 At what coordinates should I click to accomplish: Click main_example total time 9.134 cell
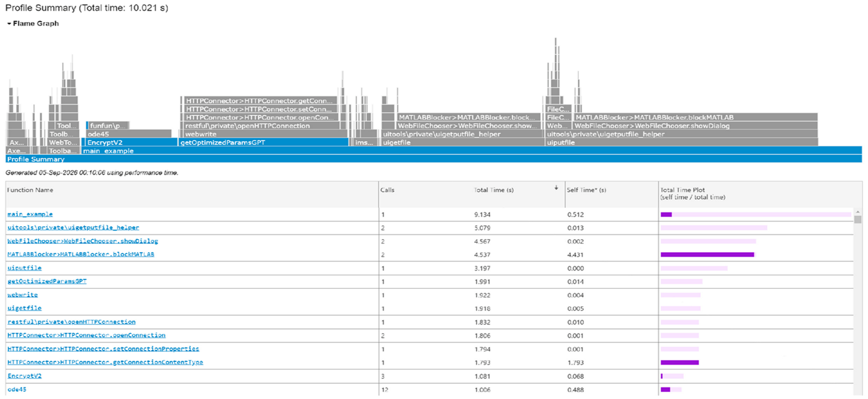click(x=482, y=215)
